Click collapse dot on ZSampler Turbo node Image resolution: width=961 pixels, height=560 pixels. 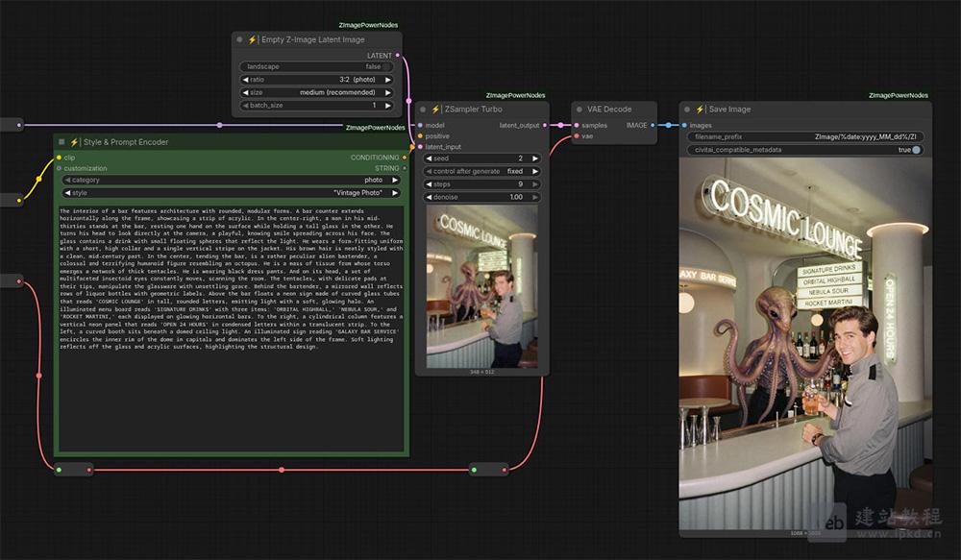[423, 110]
